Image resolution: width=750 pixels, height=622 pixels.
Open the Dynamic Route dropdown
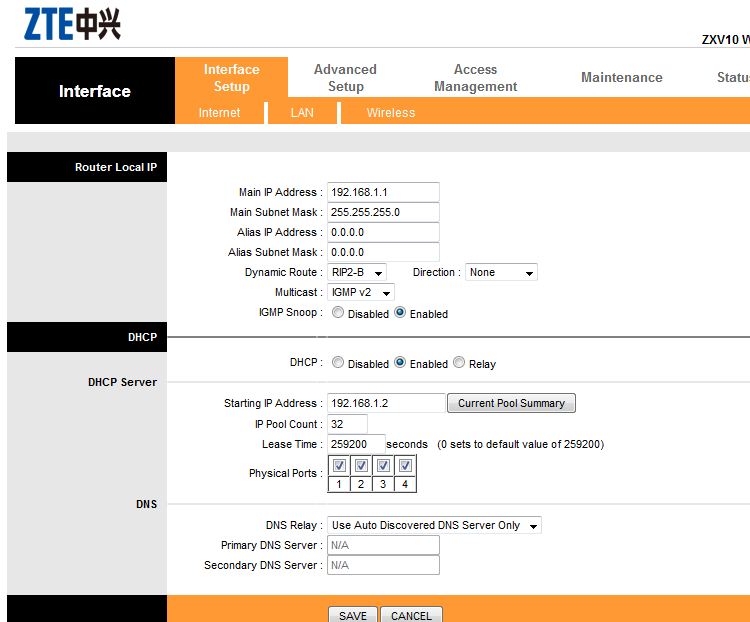[x=357, y=272]
